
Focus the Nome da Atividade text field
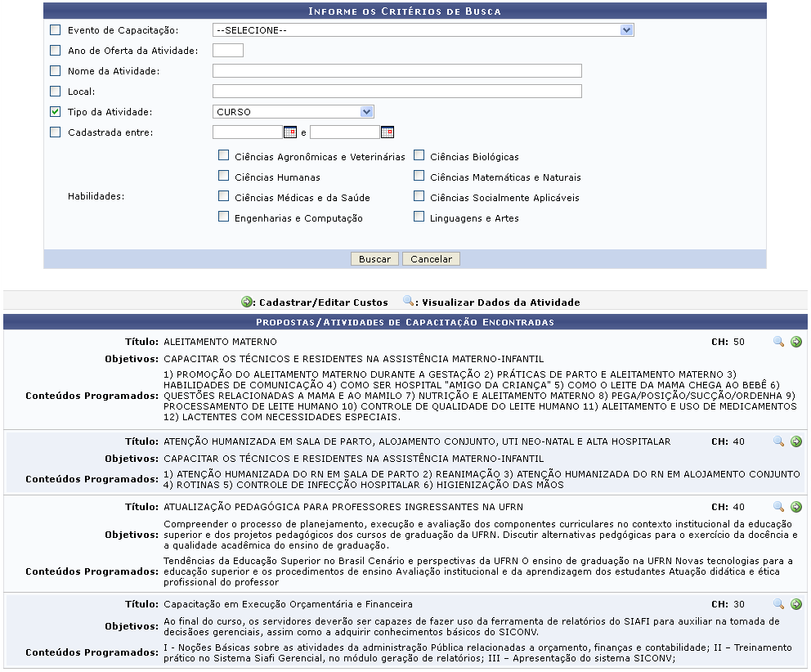coord(397,71)
